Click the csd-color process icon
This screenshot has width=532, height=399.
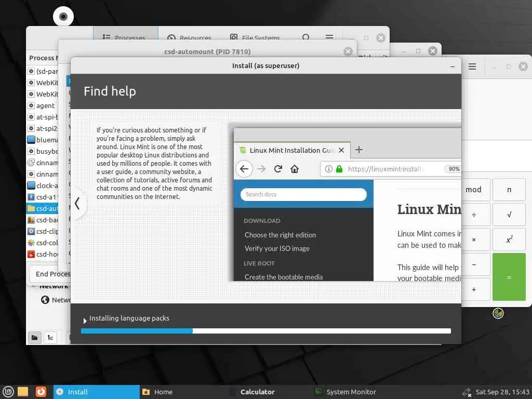point(31,243)
